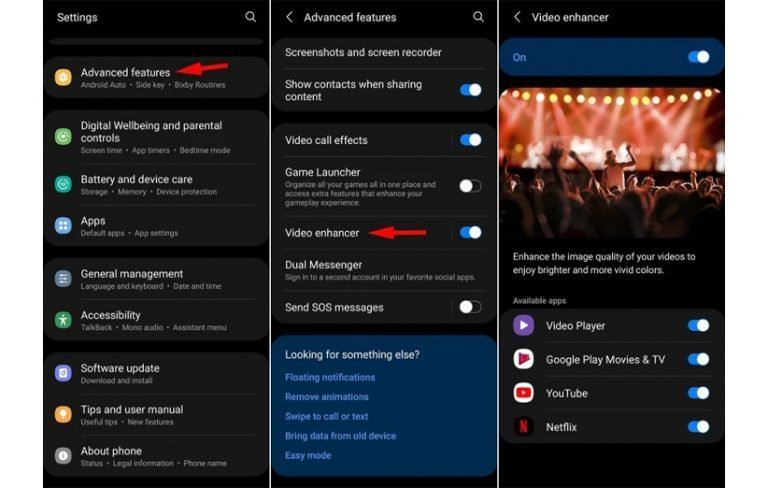Open the Floating notifications link
This screenshot has width=768, height=488.
330,377
